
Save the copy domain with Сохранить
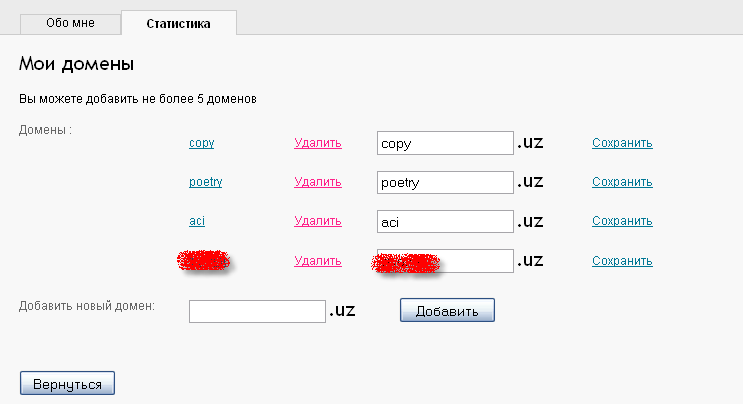[622, 143]
